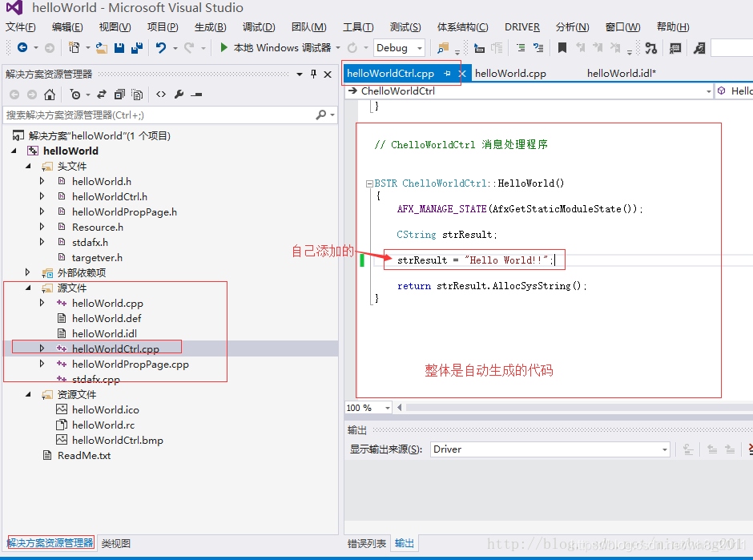Select the 输出 tab at the bottom
The image size is (753, 560).
(x=405, y=543)
